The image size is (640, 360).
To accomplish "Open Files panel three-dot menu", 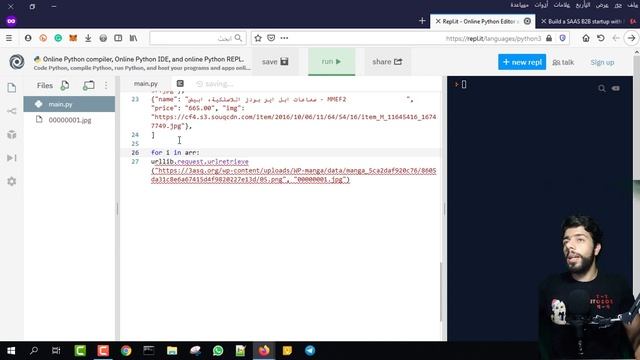I will click(x=106, y=85).
